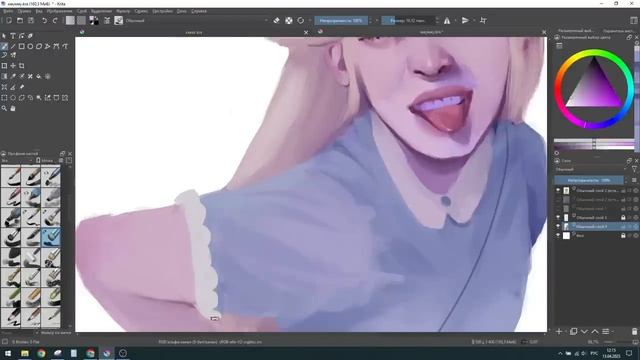Select the Crop tool in toolbox
The width and height of the screenshot is (640, 360).
tap(22, 66)
